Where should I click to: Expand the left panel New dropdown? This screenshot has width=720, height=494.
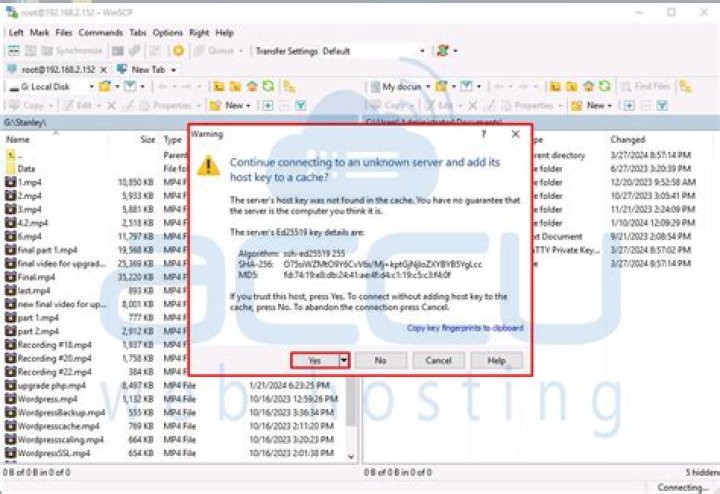248,106
